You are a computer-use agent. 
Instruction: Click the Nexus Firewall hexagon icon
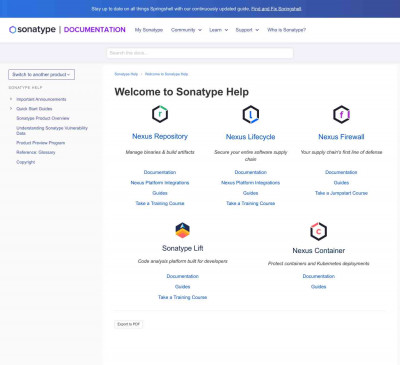341,114
